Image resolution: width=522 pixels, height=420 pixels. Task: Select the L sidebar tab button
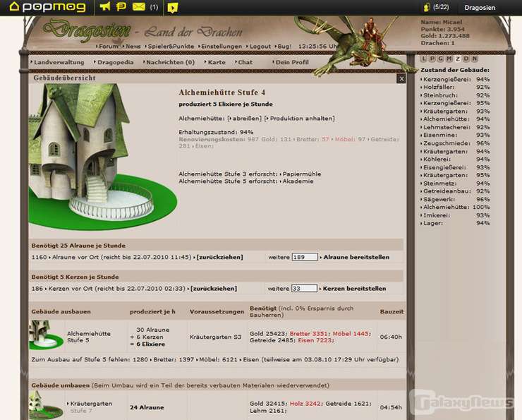click(x=423, y=59)
